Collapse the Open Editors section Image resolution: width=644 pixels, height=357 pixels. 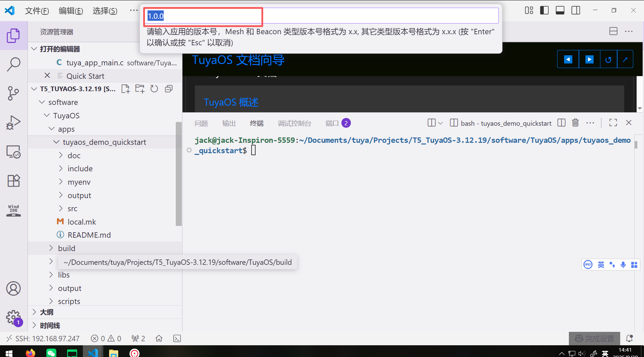[x=34, y=49]
